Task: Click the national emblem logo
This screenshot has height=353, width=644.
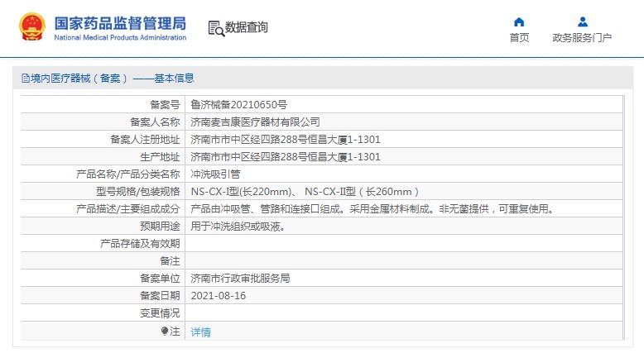Action: [x=31, y=27]
